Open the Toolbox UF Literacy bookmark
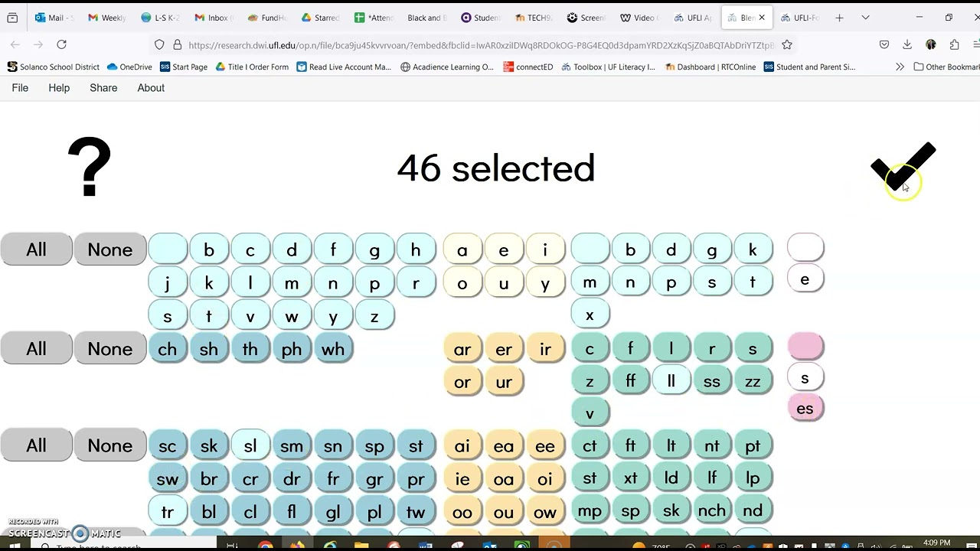This screenshot has height=551, width=980. tap(609, 67)
